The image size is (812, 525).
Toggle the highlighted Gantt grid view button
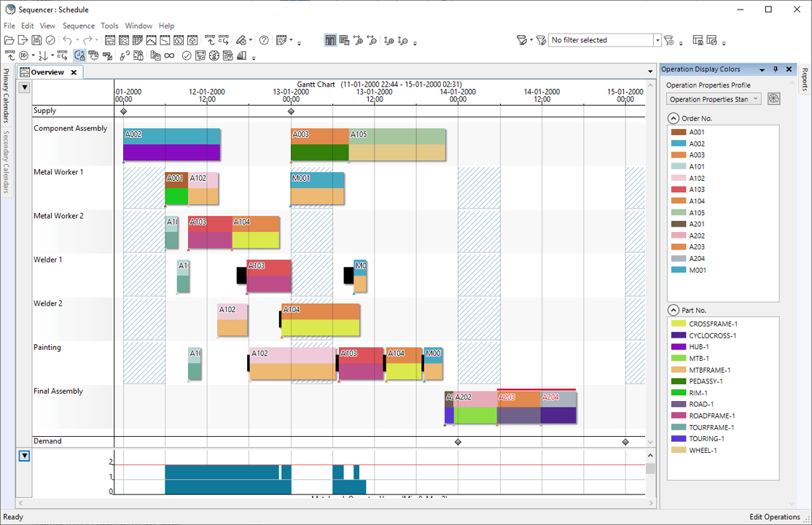(330, 40)
